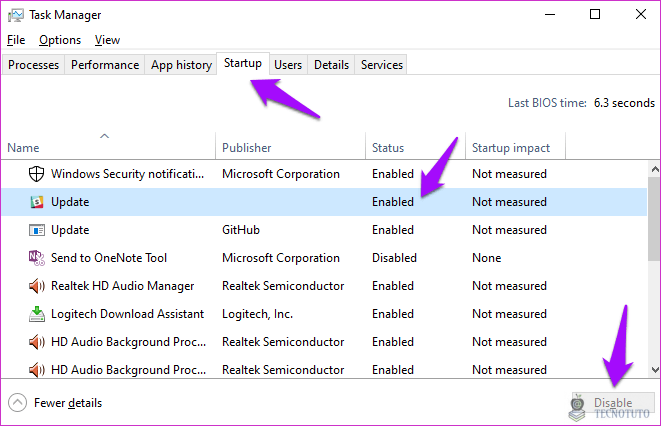
Task: Switch to the Details tab
Action: click(x=331, y=65)
